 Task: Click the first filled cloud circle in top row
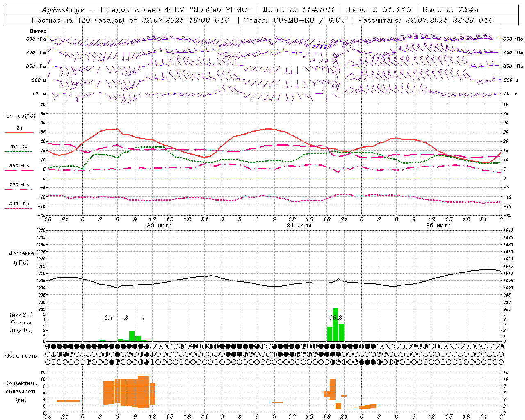coord(53,346)
